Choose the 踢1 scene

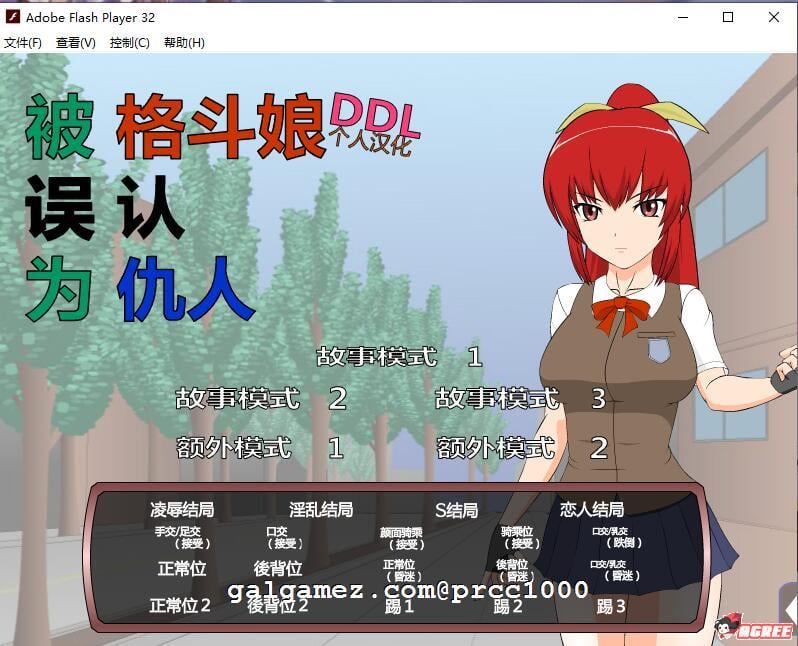tap(399, 606)
